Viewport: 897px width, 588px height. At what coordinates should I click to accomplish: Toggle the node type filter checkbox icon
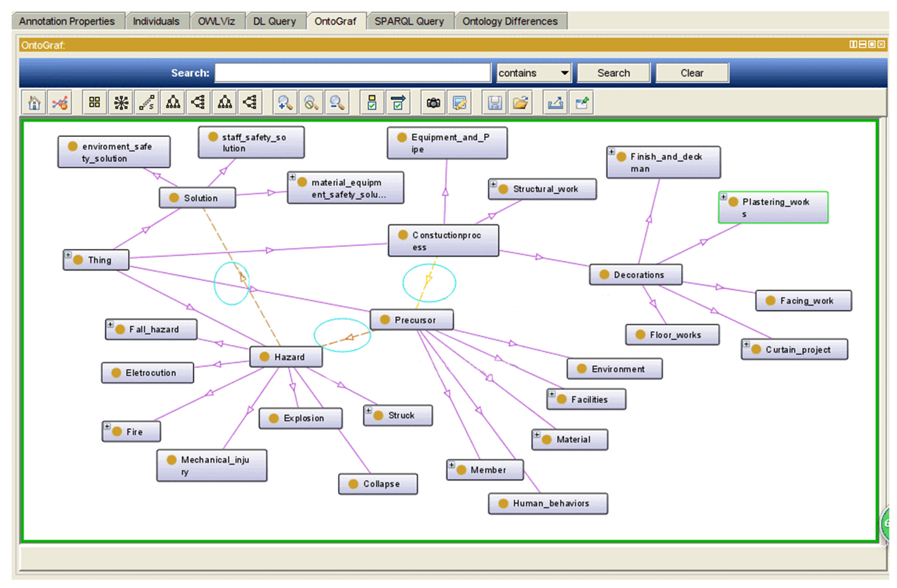372,102
